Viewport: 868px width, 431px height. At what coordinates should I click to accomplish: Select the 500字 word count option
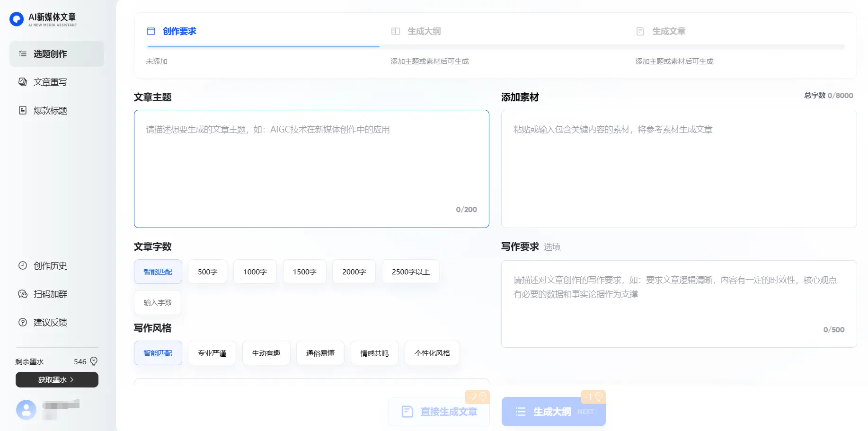(x=207, y=272)
